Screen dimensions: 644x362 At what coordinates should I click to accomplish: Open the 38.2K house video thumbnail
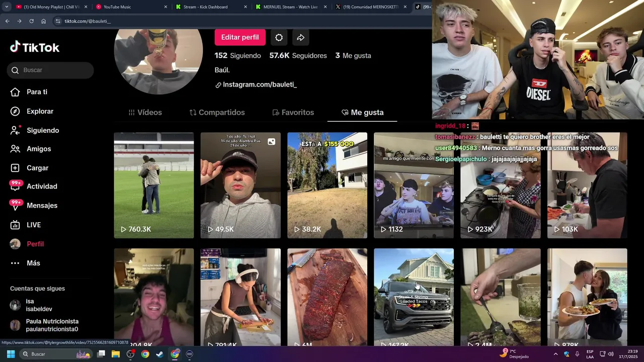pyautogui.click(x=327, y=186)
